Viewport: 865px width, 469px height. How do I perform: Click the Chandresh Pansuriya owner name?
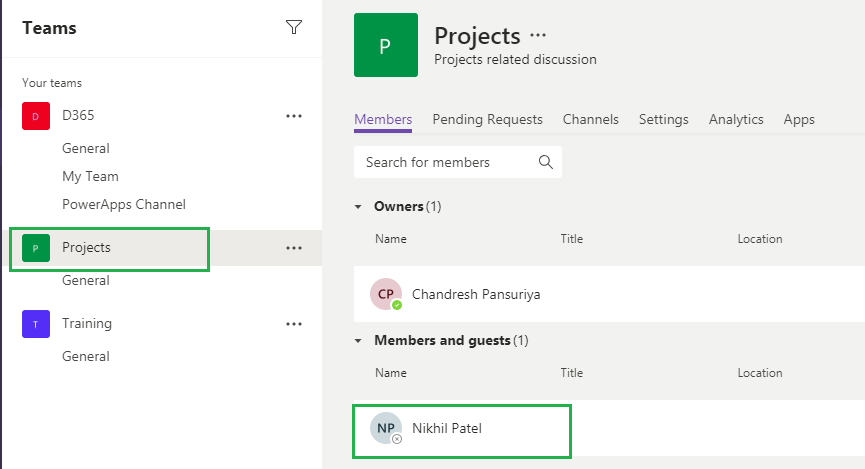(476, 294)
